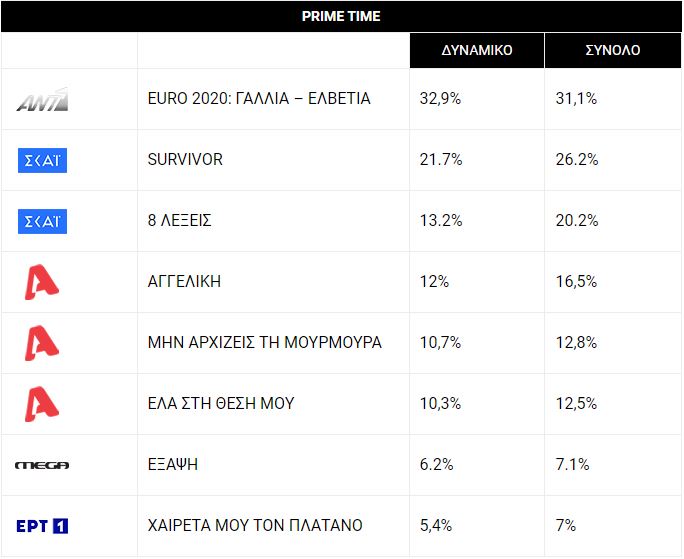Screen dimensions: 684x559
Task: Click the ERT1 channel logo
Action: (42, 526)
